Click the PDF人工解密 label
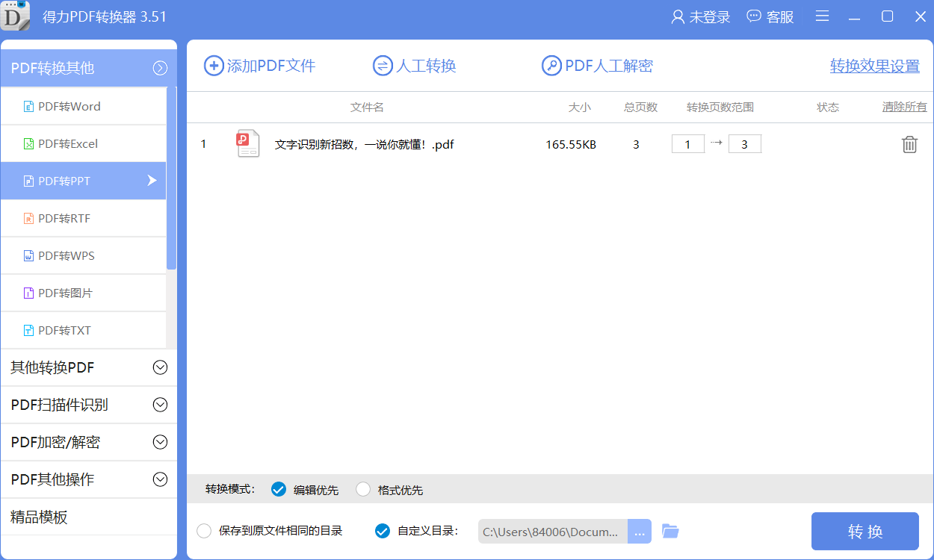 [x=609, y=66]
